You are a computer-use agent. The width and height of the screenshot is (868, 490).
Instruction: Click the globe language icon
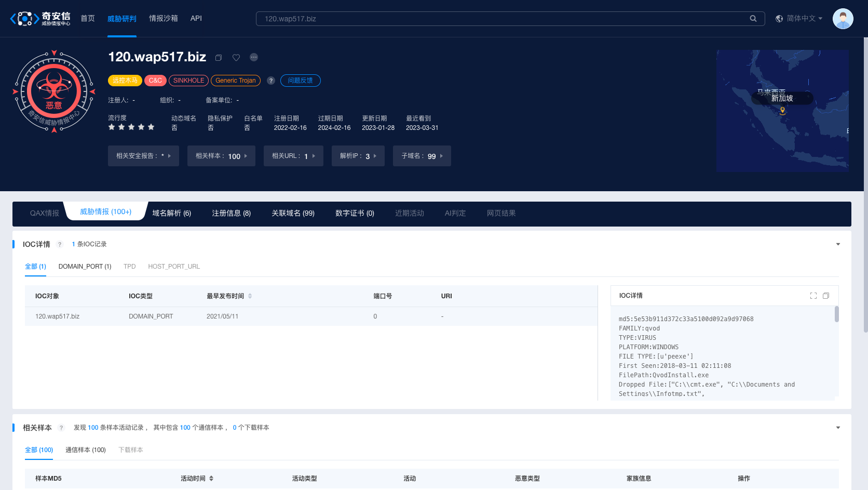tap(779, 19)
